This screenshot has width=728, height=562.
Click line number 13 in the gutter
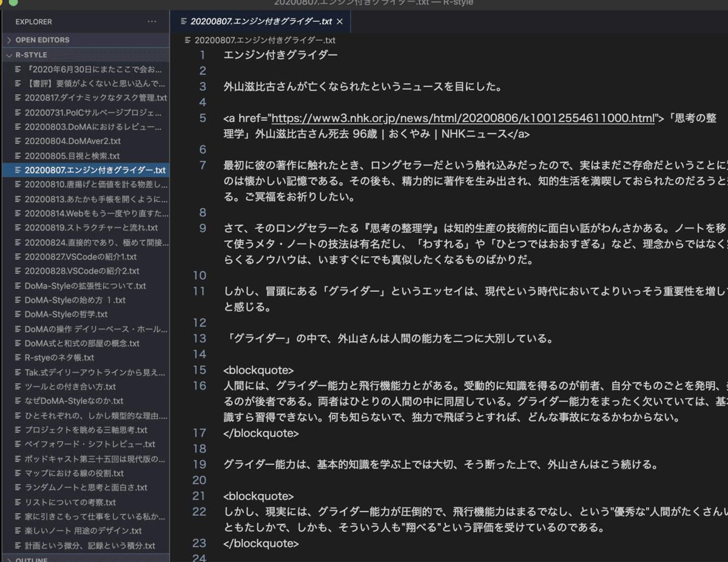pos(200,339)
